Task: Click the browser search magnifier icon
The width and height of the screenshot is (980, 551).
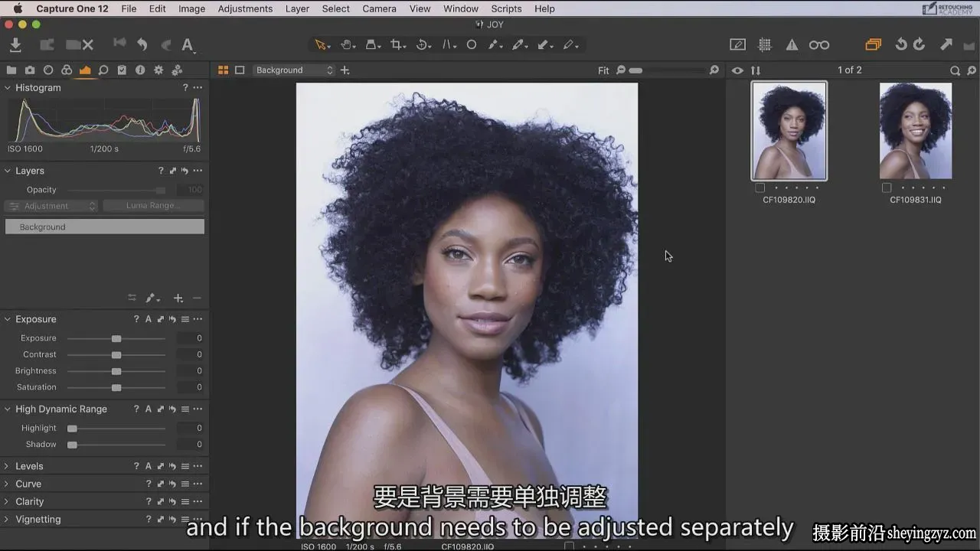Action: coord(955,70)
